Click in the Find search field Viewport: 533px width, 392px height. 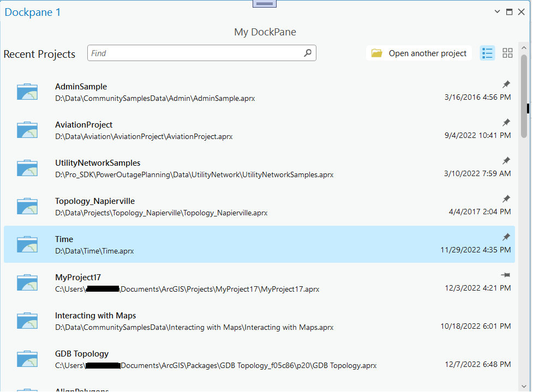195,53
